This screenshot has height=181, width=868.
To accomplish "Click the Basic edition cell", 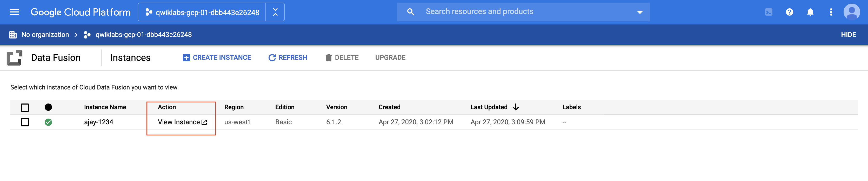I will (x=283, y=122).
